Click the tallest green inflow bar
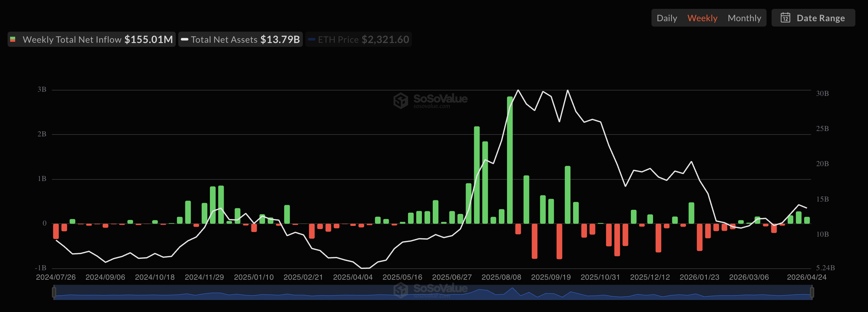The image size is (868, 312). [510, 160]
